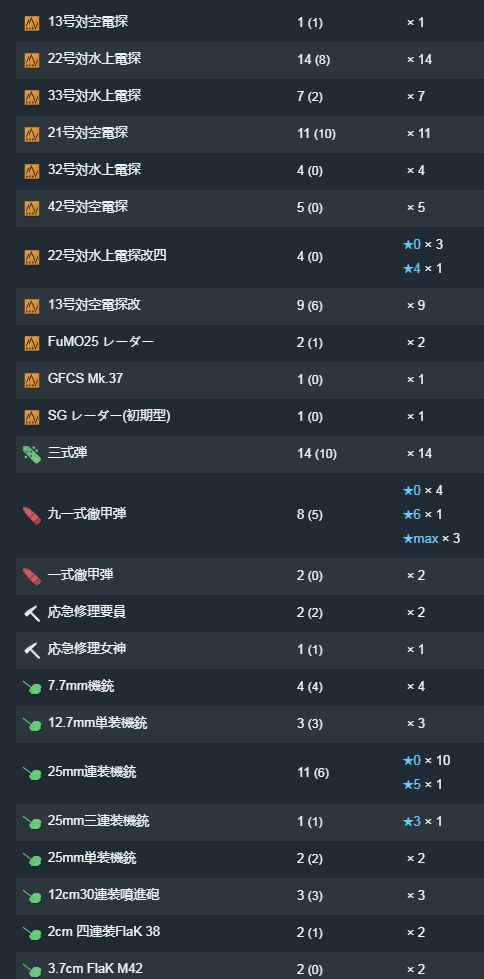Click gun icon beside 12cm30連装噴進砲
The image size is (484, 979).
(x=32, y=896)
